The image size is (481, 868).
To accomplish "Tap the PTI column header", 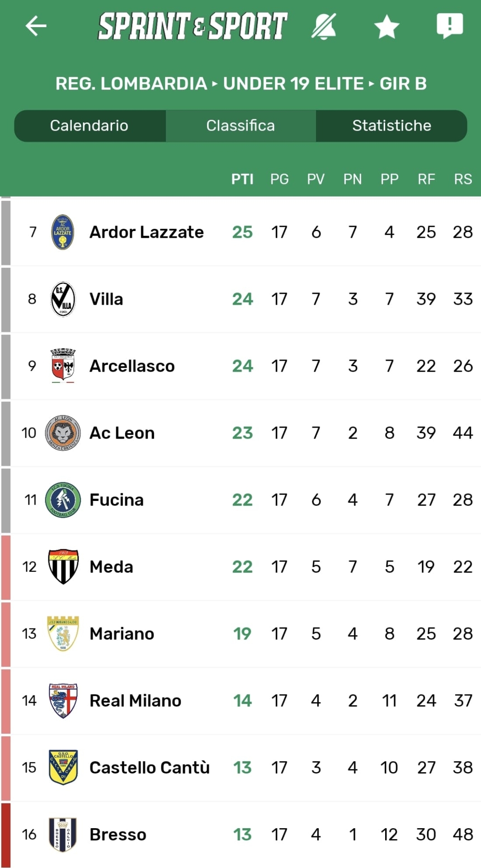I will 242,179.
